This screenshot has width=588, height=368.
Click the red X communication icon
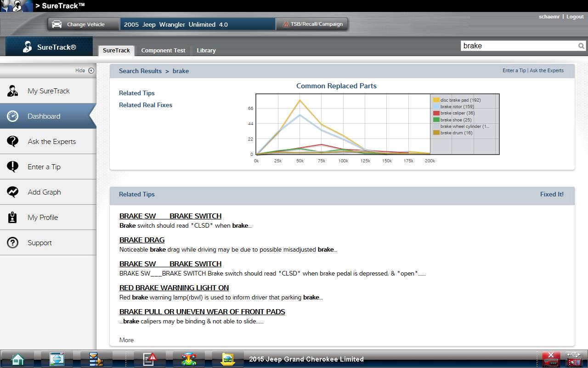pyautogui.click(x=551, y=359)
